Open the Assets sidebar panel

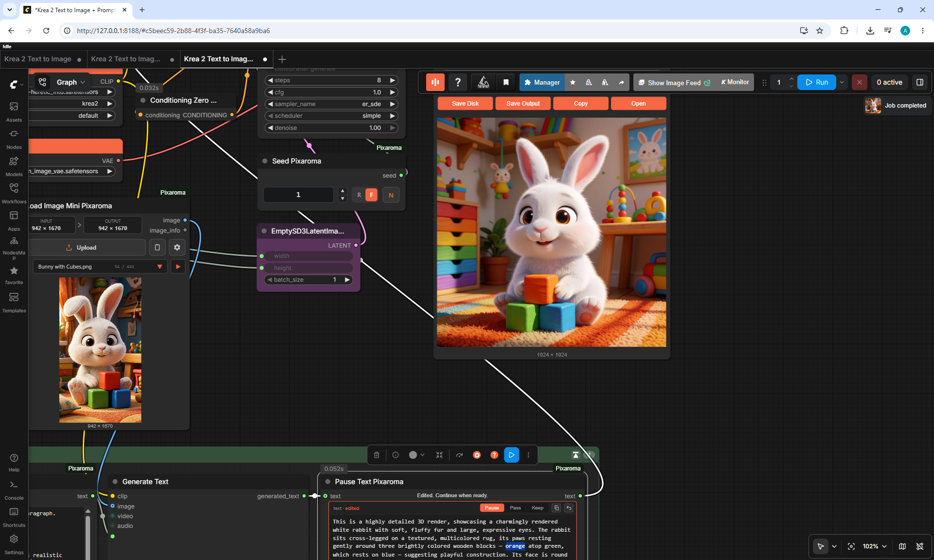pyautogui.click(x=14, y=111)
